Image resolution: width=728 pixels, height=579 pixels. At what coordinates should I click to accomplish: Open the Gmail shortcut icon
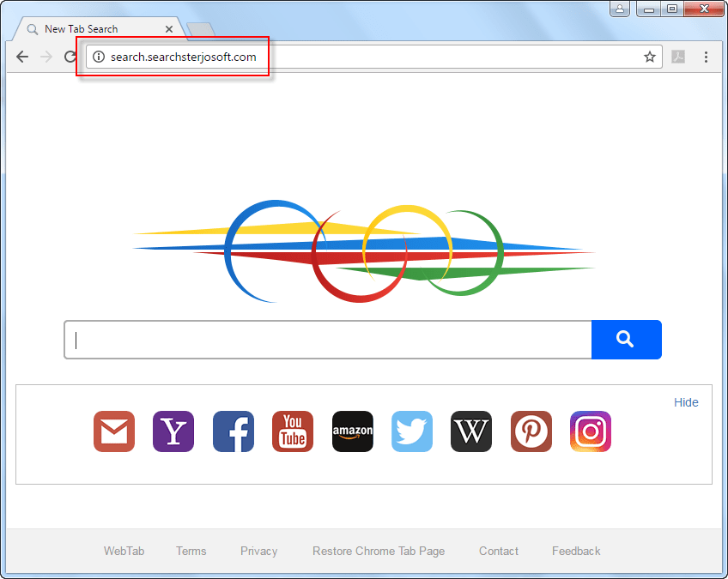[x=114, y=431]
